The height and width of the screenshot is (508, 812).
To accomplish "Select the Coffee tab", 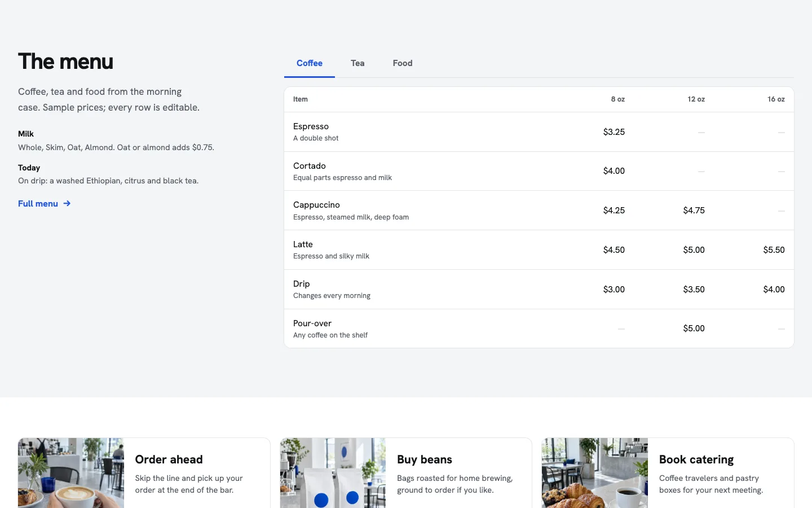I will click(x=310, y=63).
